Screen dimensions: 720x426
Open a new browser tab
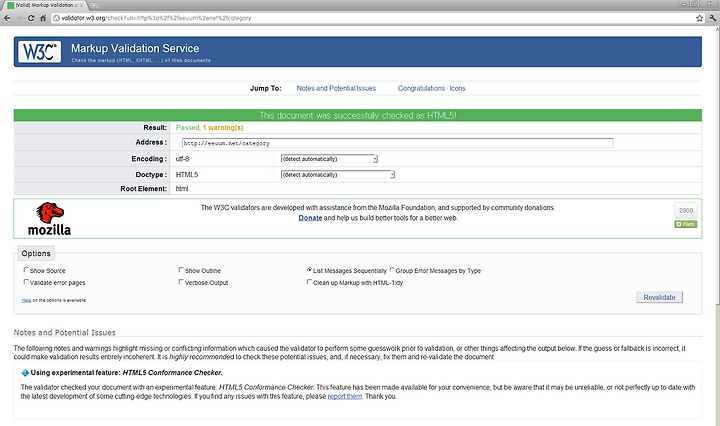click(94, 6)
